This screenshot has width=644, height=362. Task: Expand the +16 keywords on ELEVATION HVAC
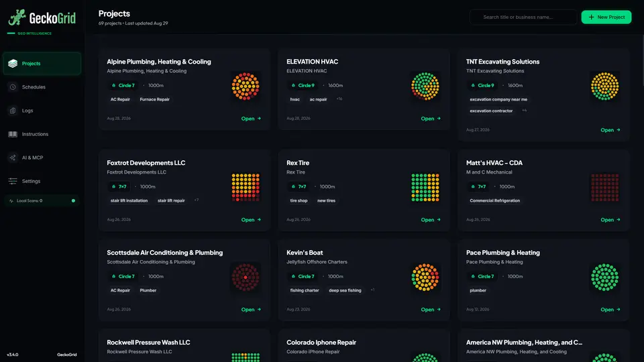[x=339, y=99]
